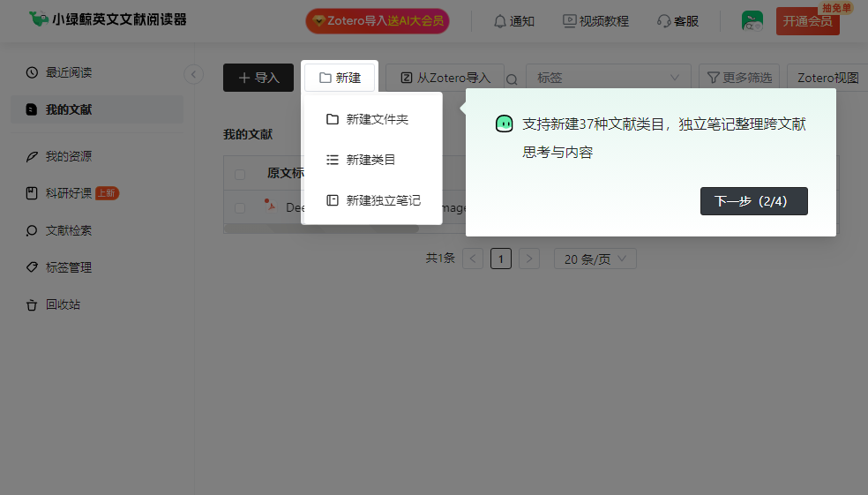Click the funnel icon on More Filters
868x495 pixels.
714,78
